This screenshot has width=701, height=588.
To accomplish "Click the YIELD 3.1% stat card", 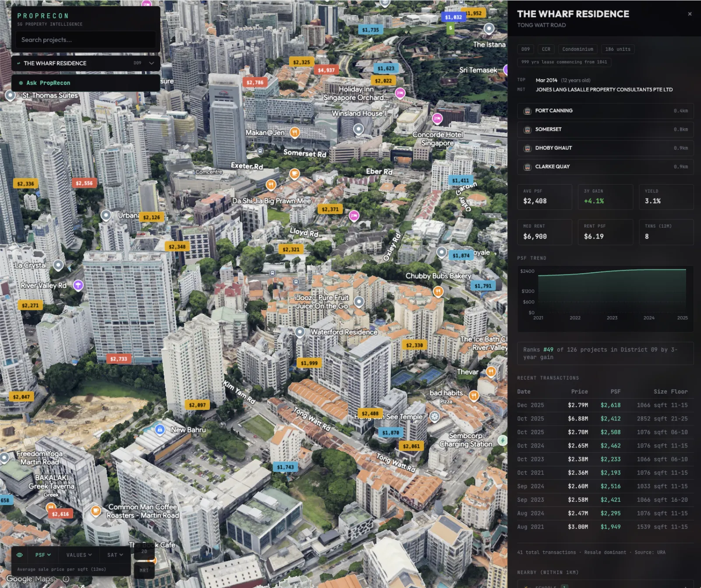I will pyautogui.click(x=666, y=197).
